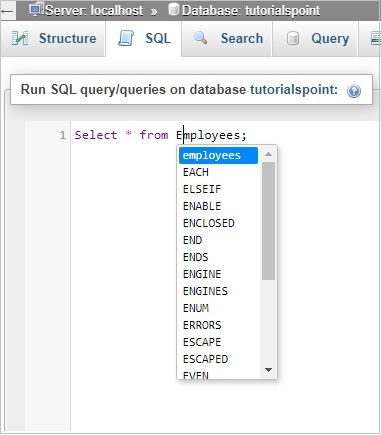This screenshot has width=381, height=435.
Task: Select 'ENABLE' autocomplete suggestion
Action: 218,206
